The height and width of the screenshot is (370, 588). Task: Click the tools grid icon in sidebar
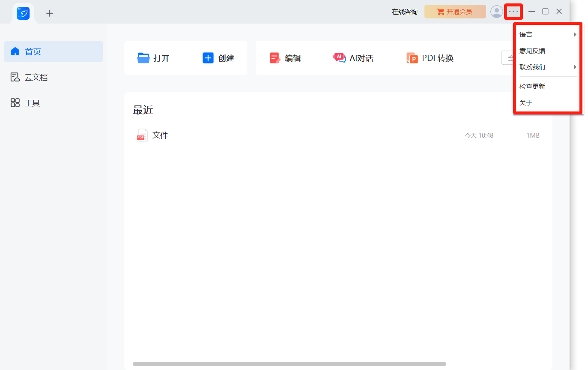pos(15,103)
